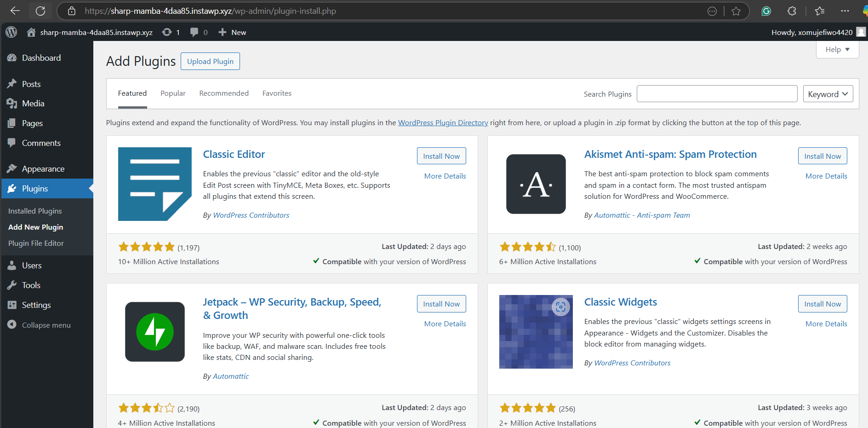
Task: Click the browser address bar URL
Action: pos(211,11)
